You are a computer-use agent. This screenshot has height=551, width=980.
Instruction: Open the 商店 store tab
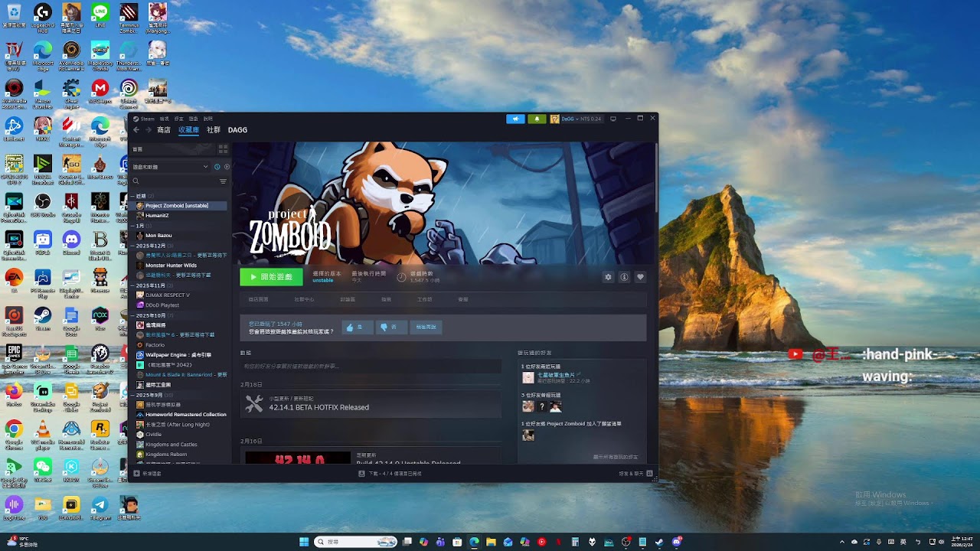(x=164, y=130)
